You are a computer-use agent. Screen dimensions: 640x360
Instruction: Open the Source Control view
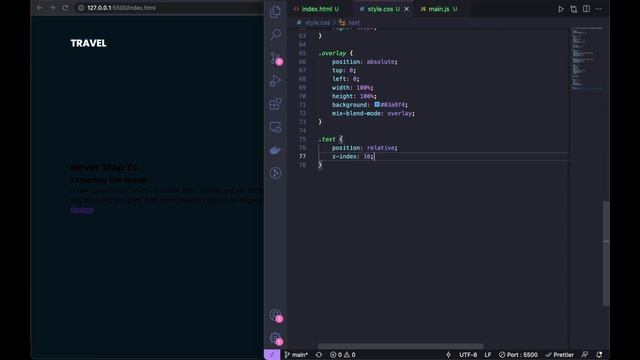coord(276,58)
